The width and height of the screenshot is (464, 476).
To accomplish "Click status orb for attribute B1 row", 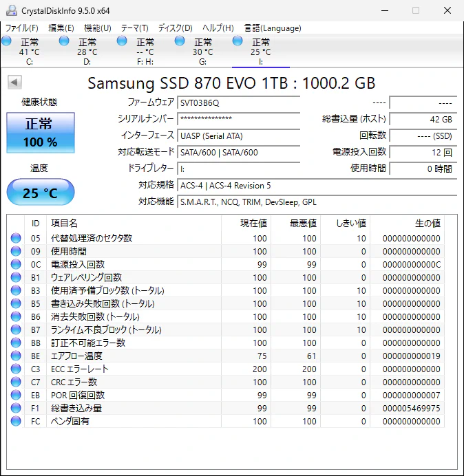I will (16, 277).
